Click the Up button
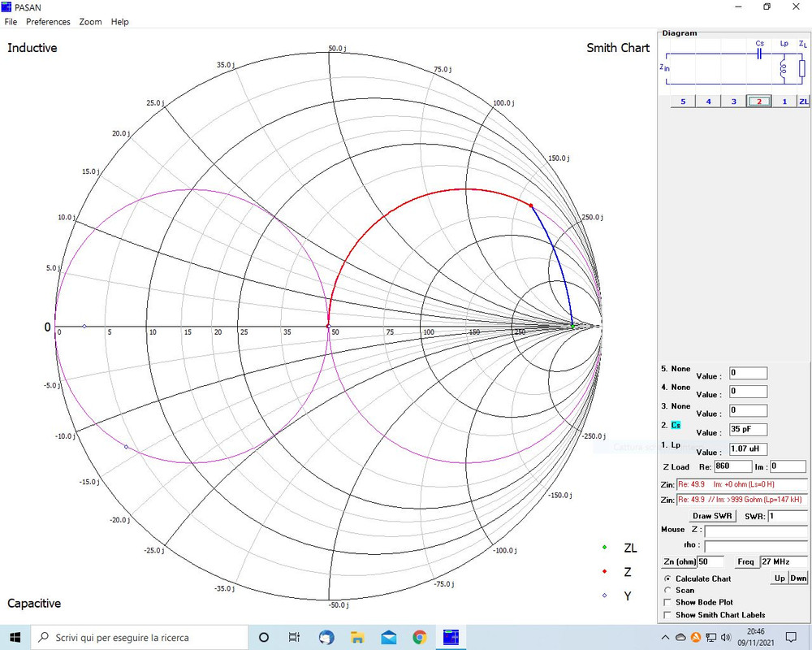The width and height of the screenshot is (812, 650). tap(780, 578)
